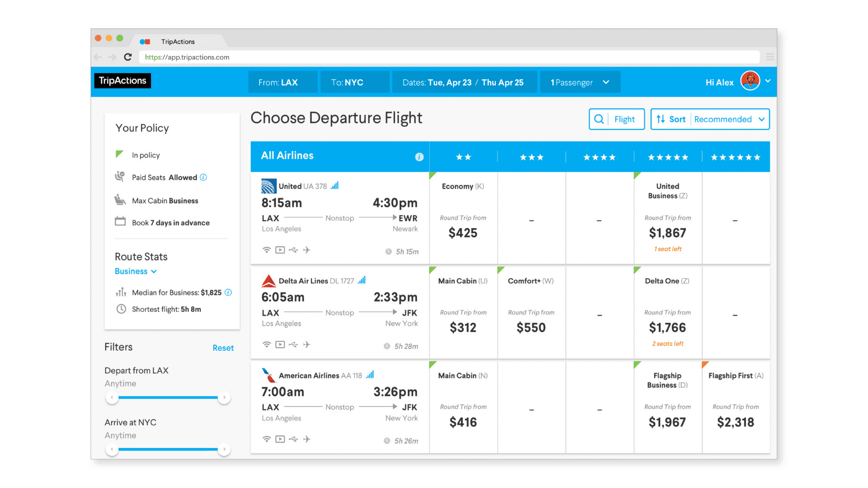This screenshot has width=868, height=488.
Task: Open the Dates Tue Apr 23 selector
Action: click(x=464, y=82)
